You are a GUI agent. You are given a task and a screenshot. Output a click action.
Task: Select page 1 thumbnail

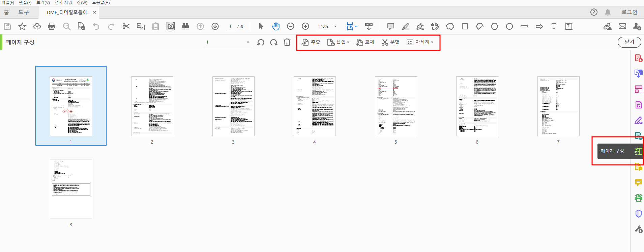(71, 106)
